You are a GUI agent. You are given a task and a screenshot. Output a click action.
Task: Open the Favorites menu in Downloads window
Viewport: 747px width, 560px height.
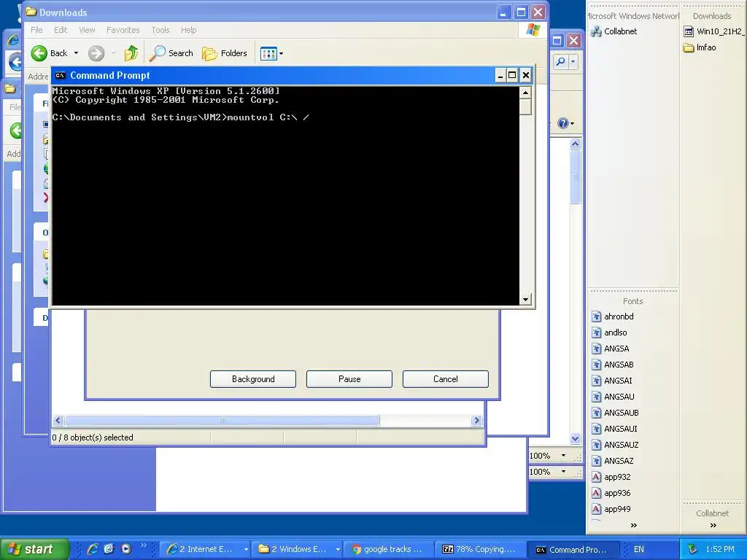click(123, 30)
